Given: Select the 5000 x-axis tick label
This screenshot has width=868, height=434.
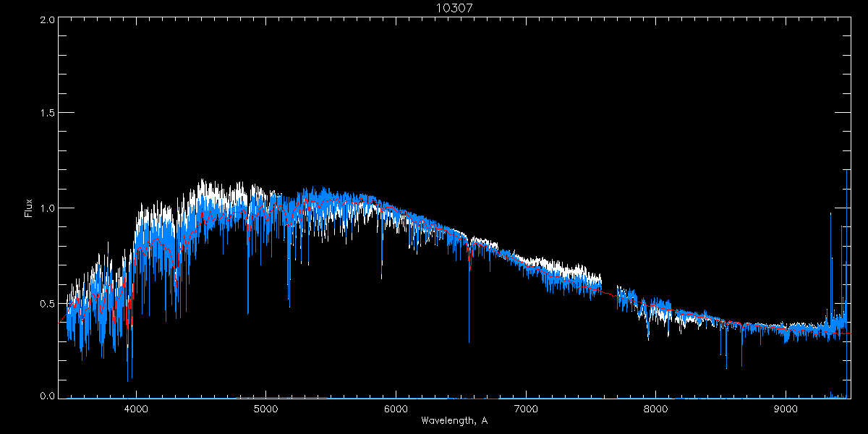Looking at the screenshot, I should tap(265, 409).
